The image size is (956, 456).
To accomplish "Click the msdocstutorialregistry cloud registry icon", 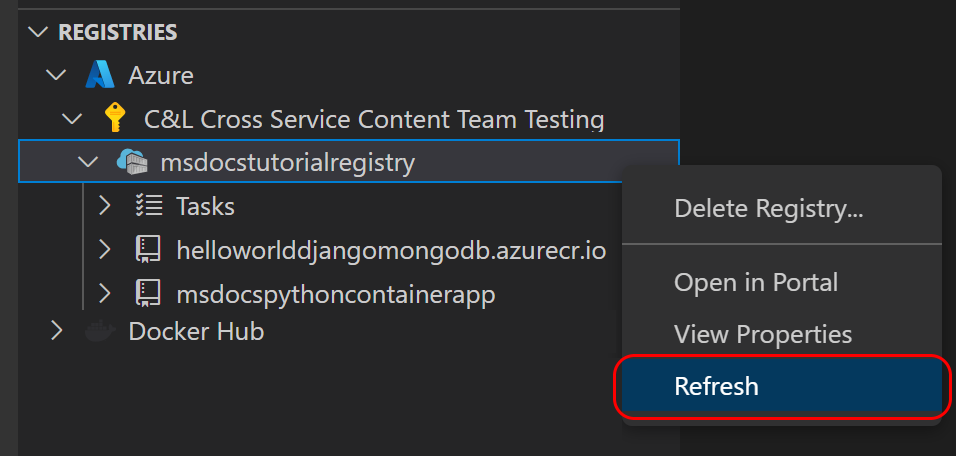I will pos(132,162).
